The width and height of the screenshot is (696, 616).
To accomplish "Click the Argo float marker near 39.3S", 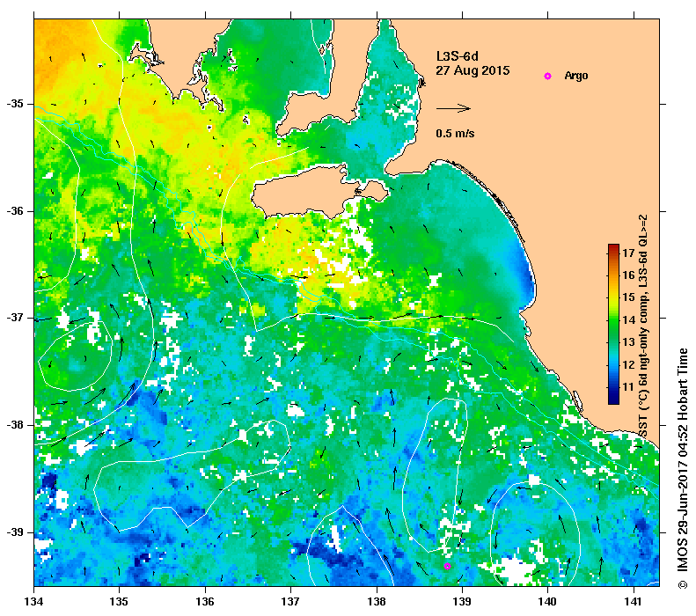I will (447, 567).
